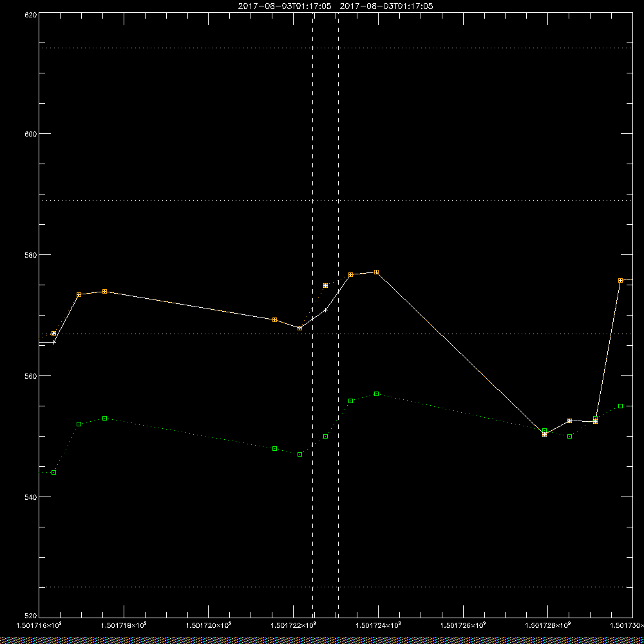The height and width of the screenshot is (644, 644).
Task: Pick the left dashed vertical time marker
Action: click(313, 314)
